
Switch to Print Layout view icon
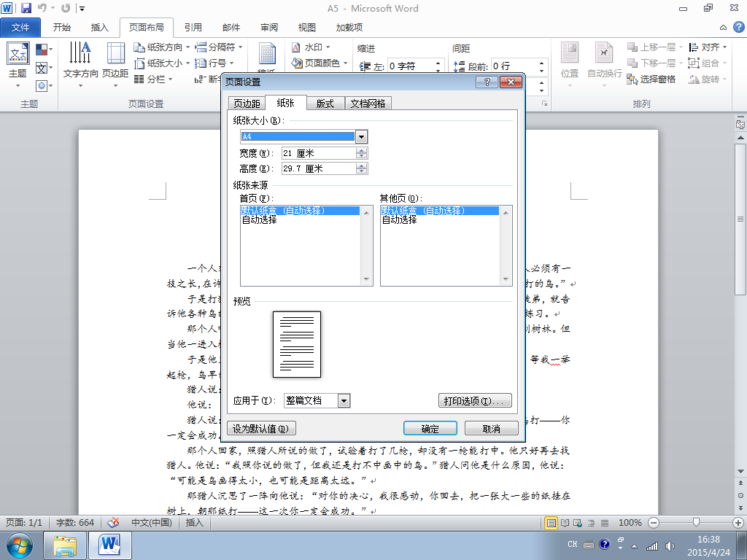pos(551,523)
